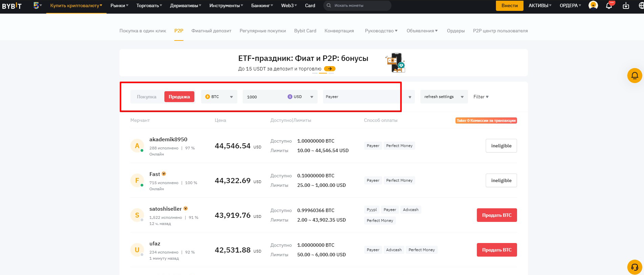Click ufaz merchant avatar
The image size is (644, 275).
(137, 250)
